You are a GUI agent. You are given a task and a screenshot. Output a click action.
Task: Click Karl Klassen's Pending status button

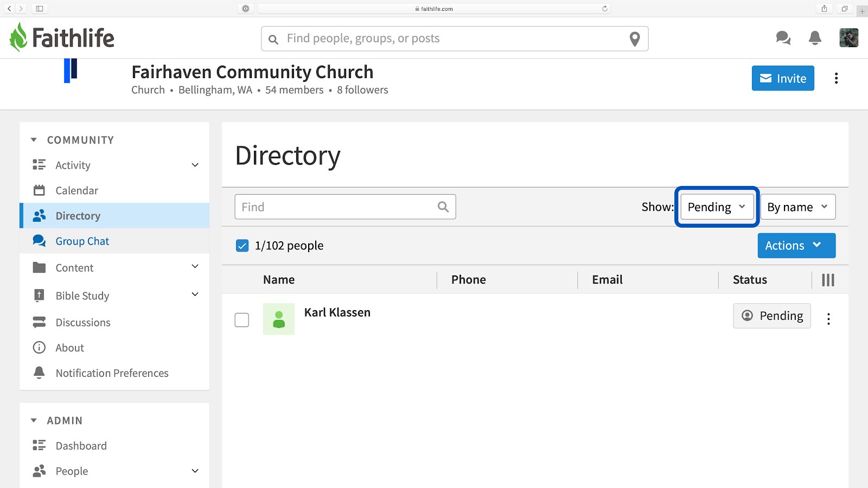pos(772,316)
